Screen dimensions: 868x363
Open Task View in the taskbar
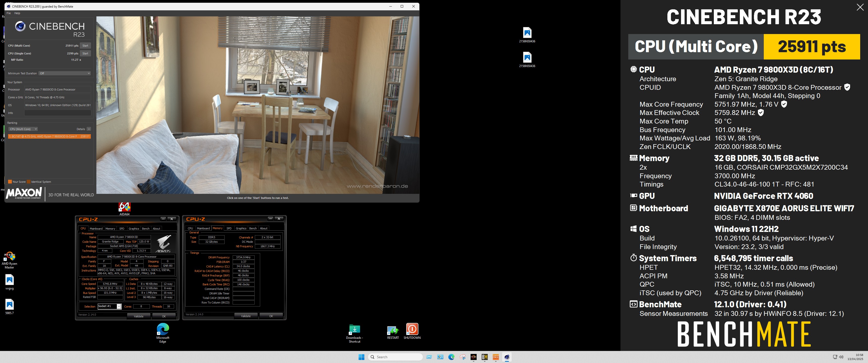tap(429, 357)
